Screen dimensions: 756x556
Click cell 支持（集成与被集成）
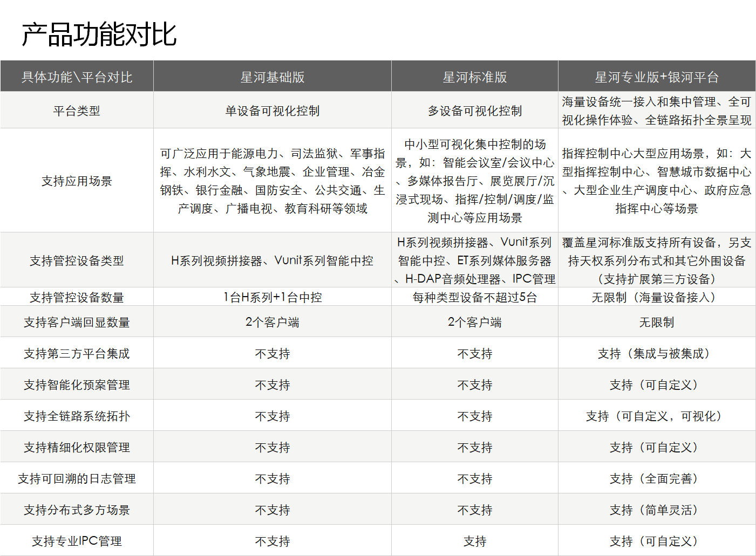coord(657,354)
